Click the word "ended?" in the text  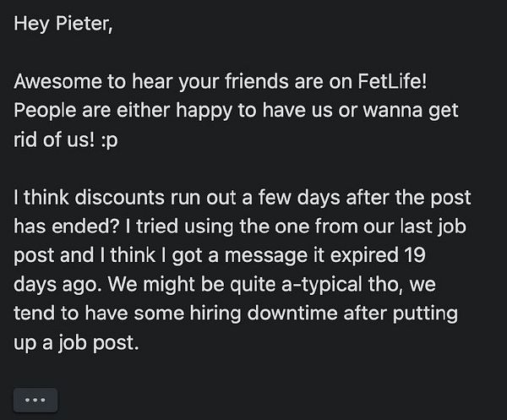[x=86, y=226]
